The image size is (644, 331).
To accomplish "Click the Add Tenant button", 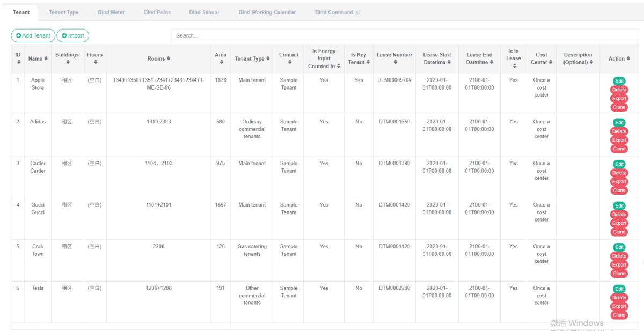I will pos(33,35).
